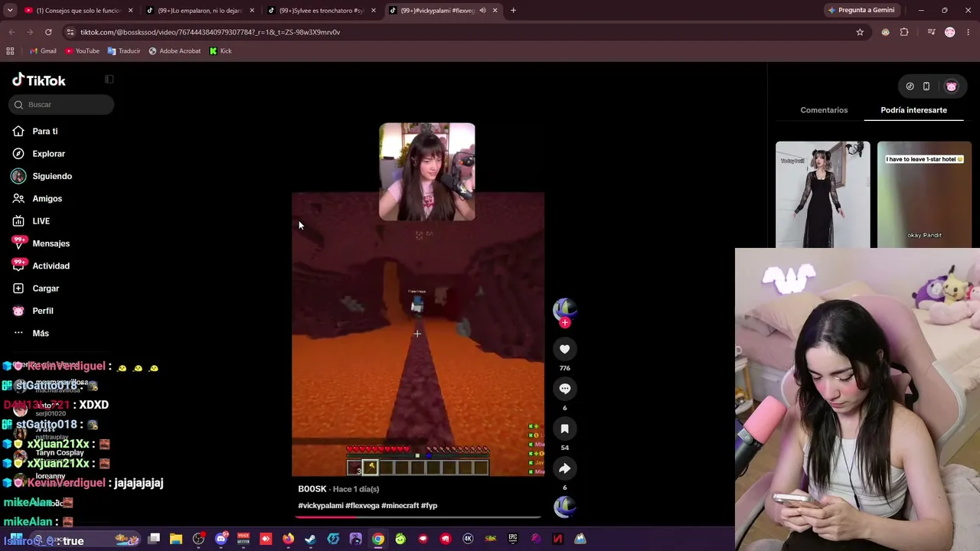980x551 pixels.
Task: Open the 1-star hotel suggested video
Action: tap(924, 194)
